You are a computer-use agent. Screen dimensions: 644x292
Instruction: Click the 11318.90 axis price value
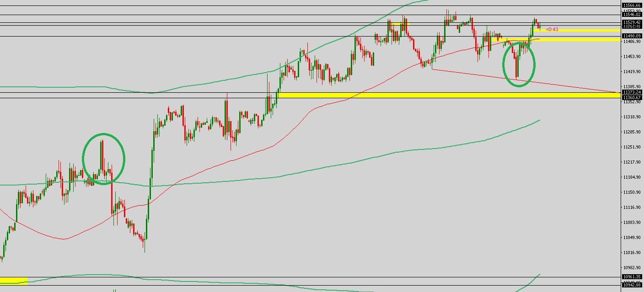click(x=632, y=117)
